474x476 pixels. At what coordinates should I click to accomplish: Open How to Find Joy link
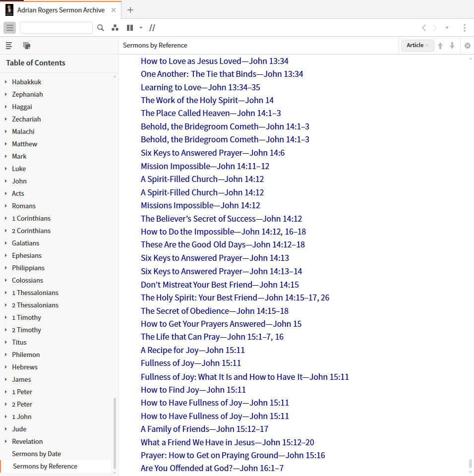(193, 390)
